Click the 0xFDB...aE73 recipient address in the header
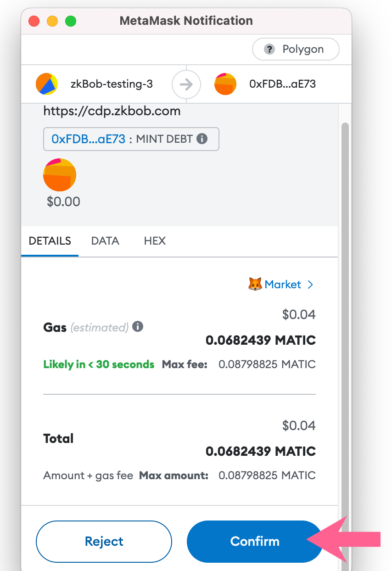This screenshot has width=392, height=571. [282, 84]
